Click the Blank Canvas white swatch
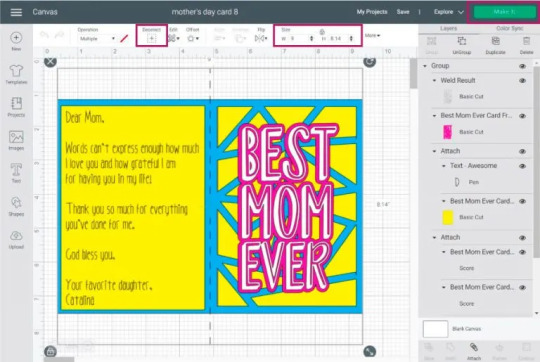 pos(435,329)
